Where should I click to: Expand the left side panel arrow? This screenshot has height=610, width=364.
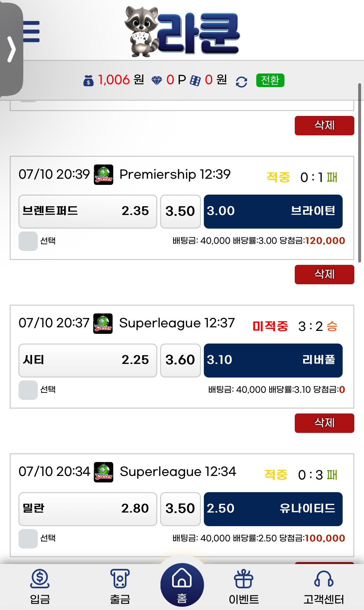12,49
